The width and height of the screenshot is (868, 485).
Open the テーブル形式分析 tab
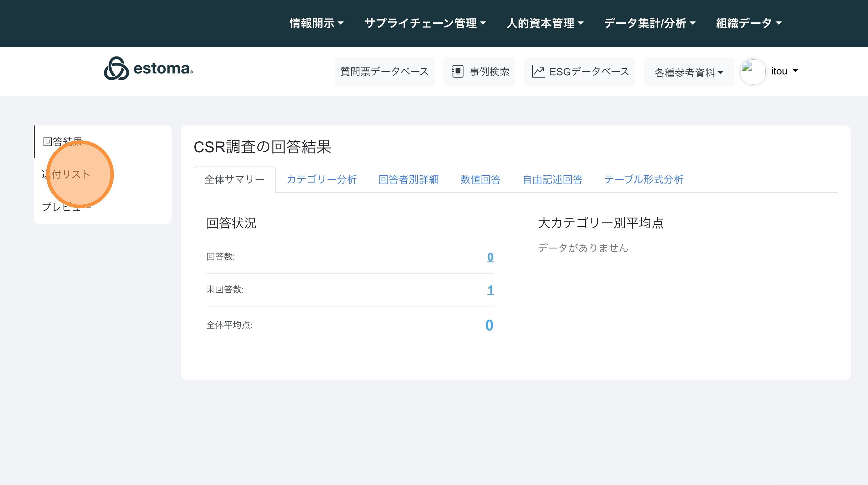point(643,179)
